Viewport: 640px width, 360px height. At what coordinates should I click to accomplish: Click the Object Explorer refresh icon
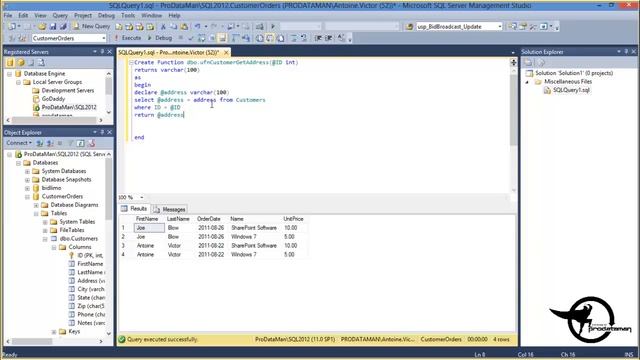[81, 143]
